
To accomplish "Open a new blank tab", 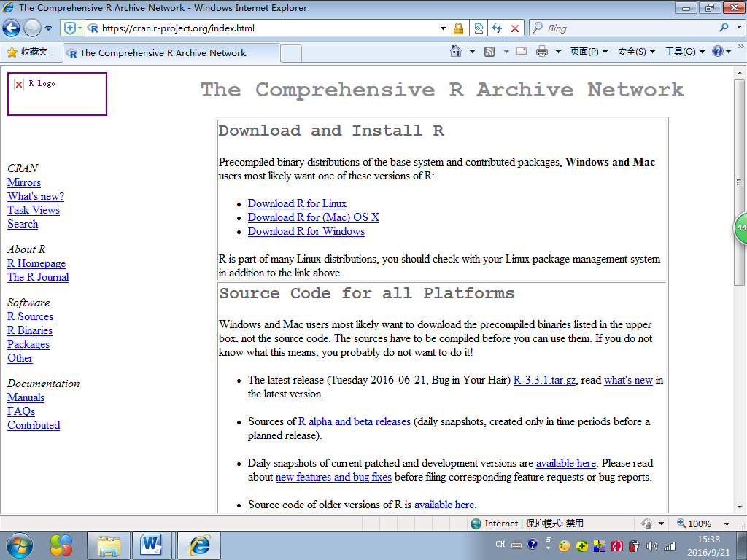I will (x=290, y=53).
